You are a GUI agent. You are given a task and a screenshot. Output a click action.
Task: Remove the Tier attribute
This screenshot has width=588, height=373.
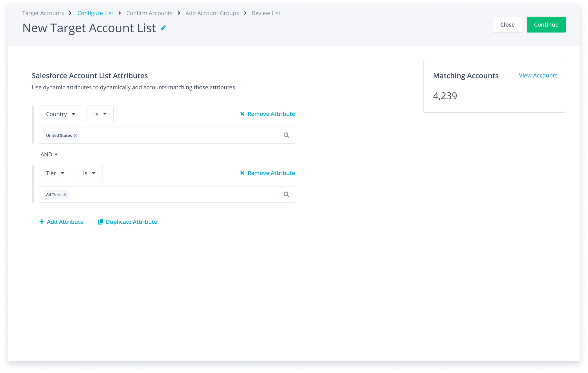tap(267, 173)
